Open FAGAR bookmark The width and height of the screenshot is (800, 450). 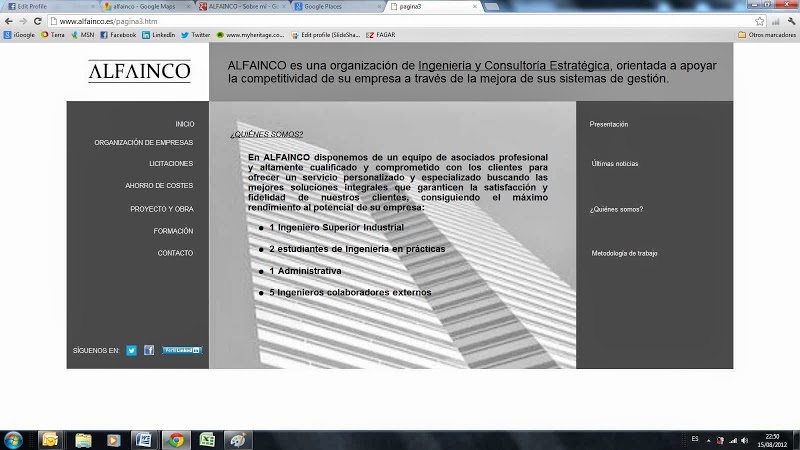[381, 35]
